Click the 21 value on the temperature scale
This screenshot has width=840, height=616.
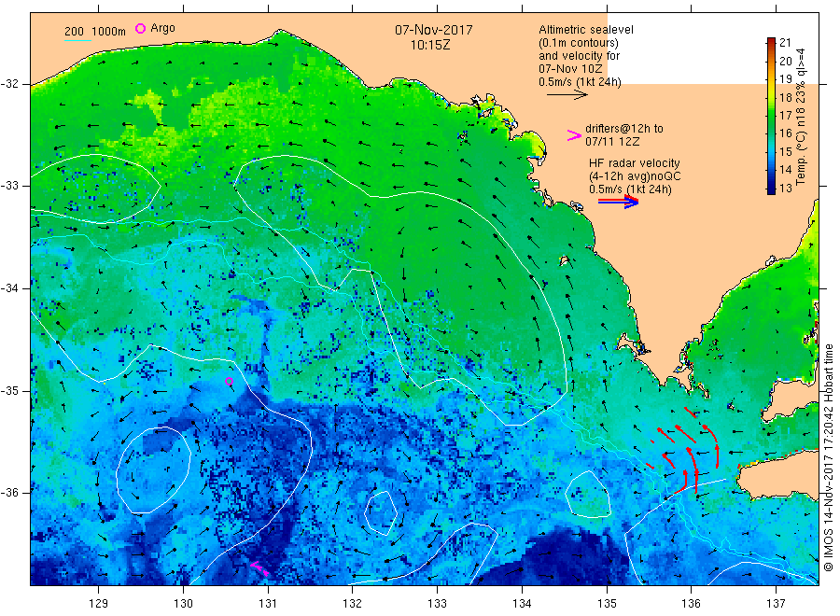click(785, 43)
